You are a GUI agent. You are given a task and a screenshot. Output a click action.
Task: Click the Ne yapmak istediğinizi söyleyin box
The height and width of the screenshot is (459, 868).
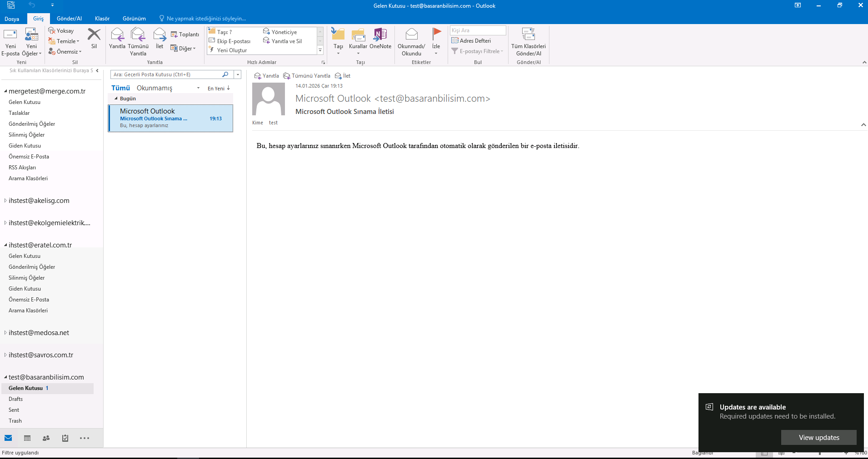tap(206, 19)
